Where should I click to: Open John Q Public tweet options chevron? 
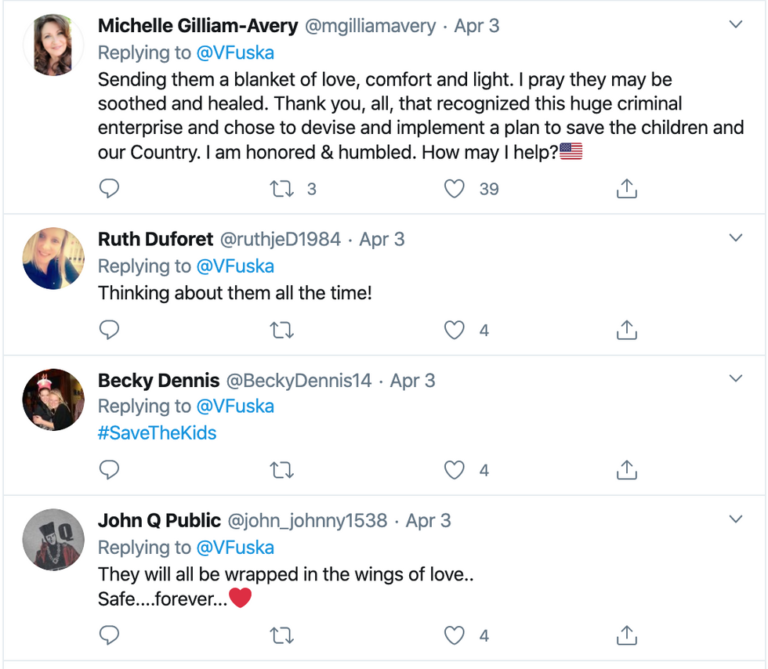pos(736,519)
